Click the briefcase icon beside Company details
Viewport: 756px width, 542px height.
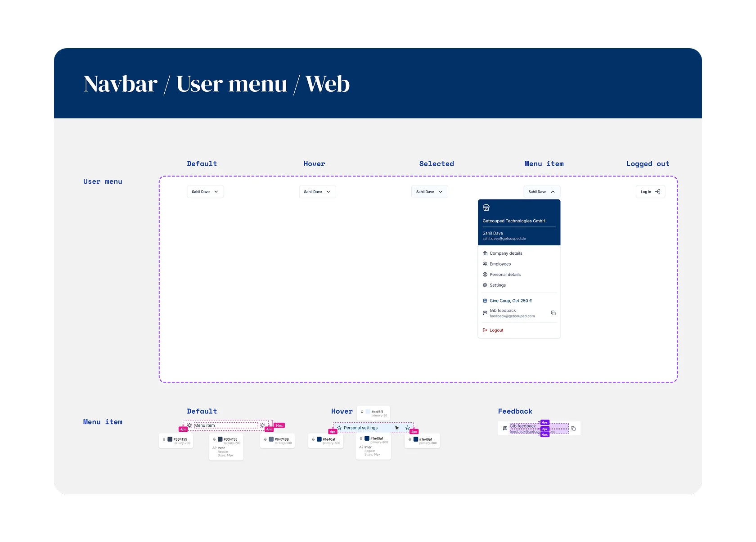(x=485, y=253)
